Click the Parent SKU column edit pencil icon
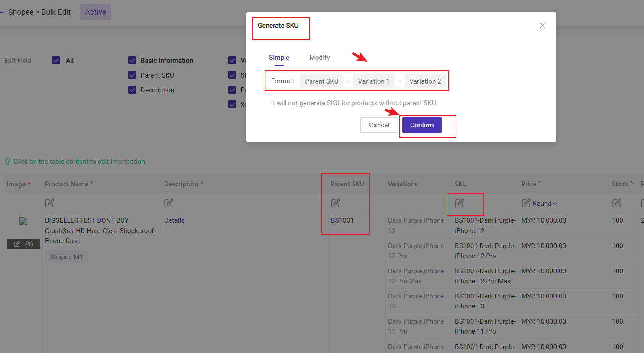Viewport: 644px width, 353px height. coord(335,203)
